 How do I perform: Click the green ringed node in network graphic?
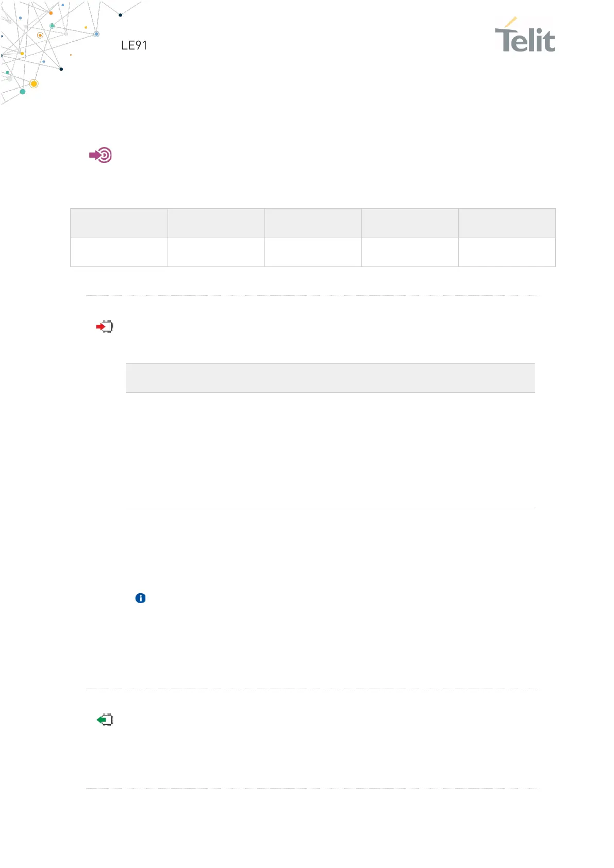52,26
